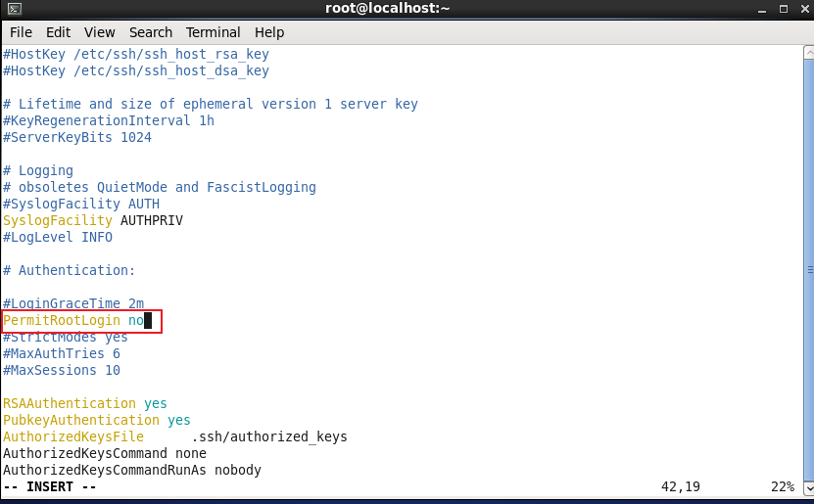The height and width of the screenshot is (504, 814).
Task: Click the 'RSAAuthentication' keyword
Action: point(70,403)
